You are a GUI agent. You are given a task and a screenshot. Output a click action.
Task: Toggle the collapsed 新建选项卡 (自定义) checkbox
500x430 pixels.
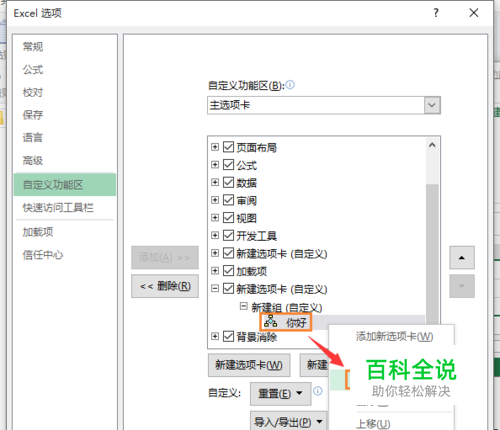pyautogui.click(x=228, y=253)
